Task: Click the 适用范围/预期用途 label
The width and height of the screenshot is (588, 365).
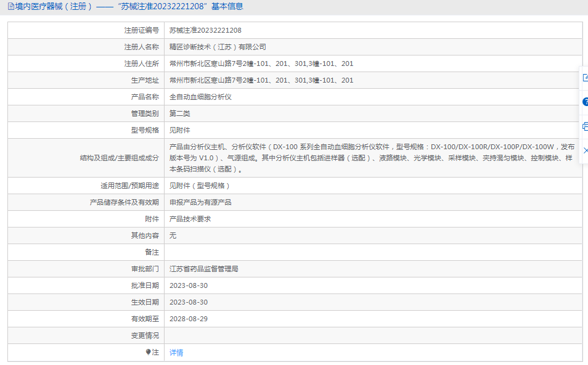Action: tap(129, 186)
